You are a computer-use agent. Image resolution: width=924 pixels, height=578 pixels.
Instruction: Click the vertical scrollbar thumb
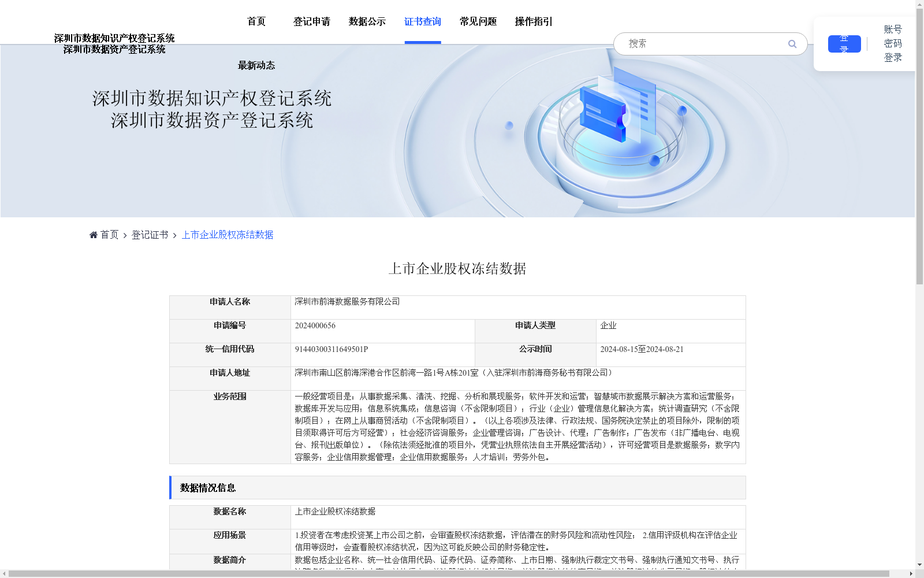pos(919,147)
